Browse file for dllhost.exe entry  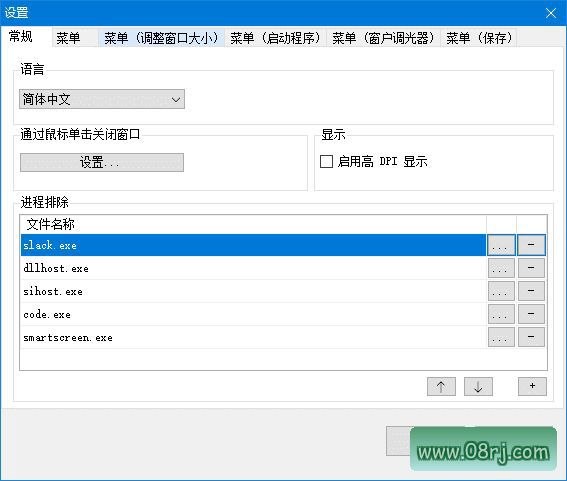[x=501, y=268]
